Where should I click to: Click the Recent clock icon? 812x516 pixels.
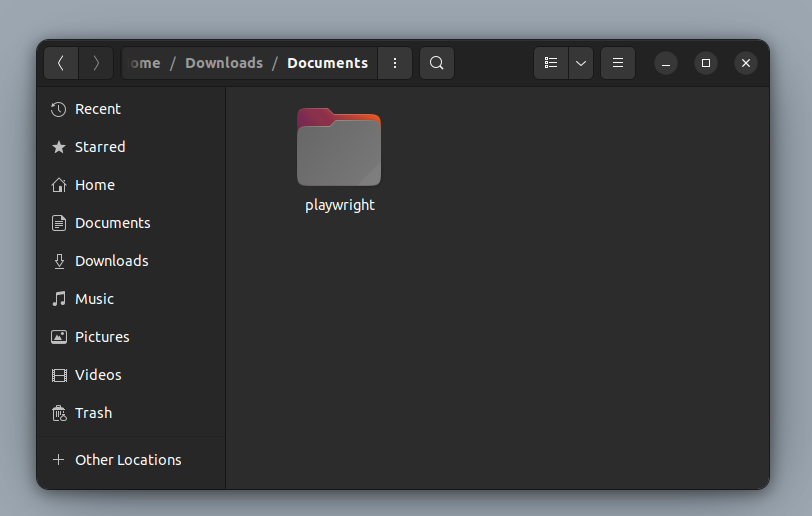pos(59,109)
